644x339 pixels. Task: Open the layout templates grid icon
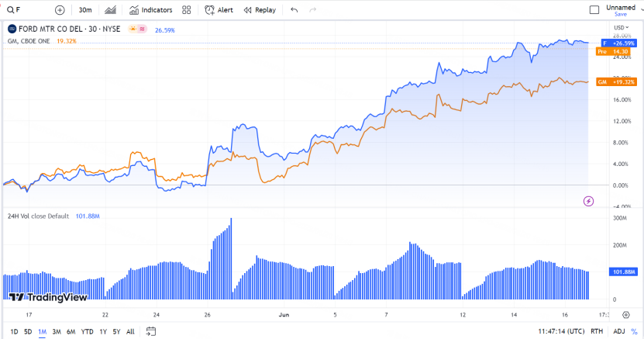point(187,10)
